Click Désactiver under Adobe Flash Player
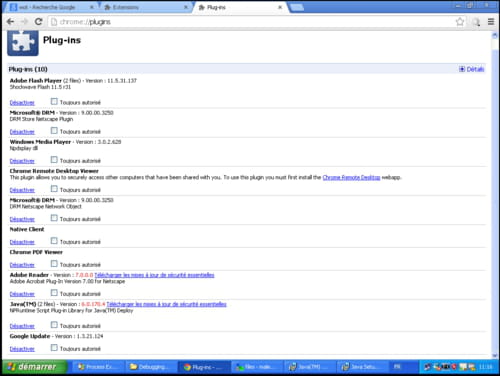Screen dimensions: 500x376 coord(22,103)
